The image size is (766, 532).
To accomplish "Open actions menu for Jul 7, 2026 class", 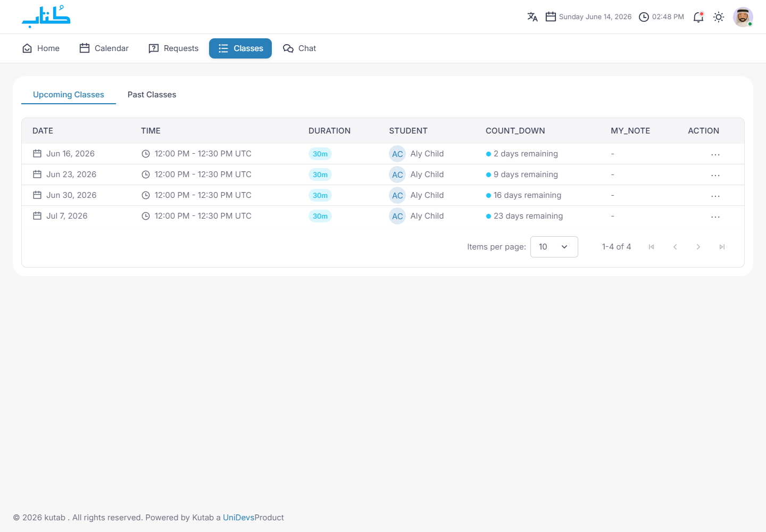I will (715, 217).
